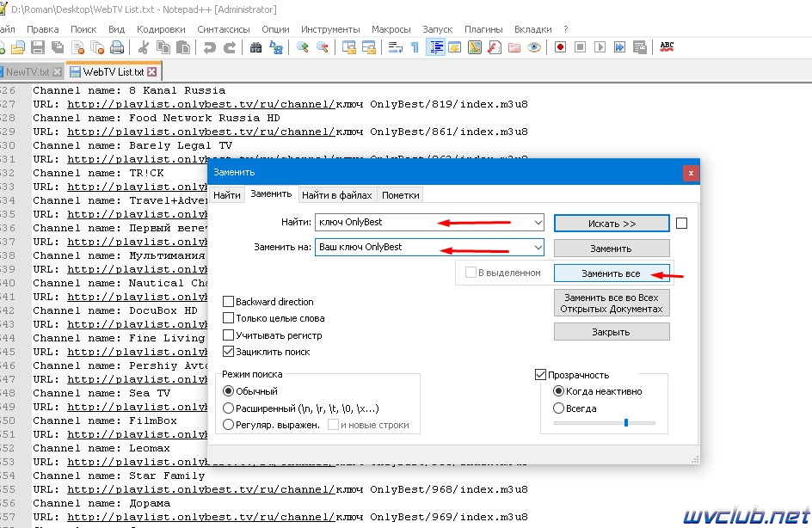This screenshot has width=812, height=528.
Task: Click the Open file toolbar icon
Action: [x=17, y=47]
